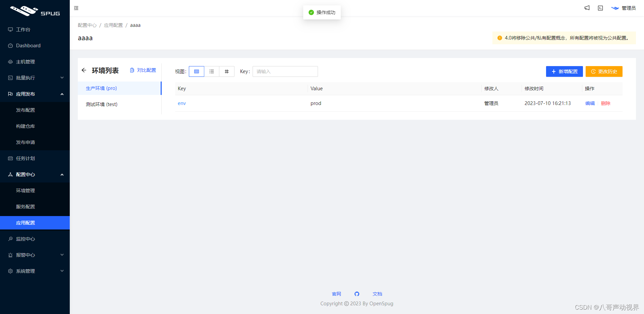Select 测试环境 (test) environment
The height and width of the screenshot is (314, 644).
(x=119, y=104)
